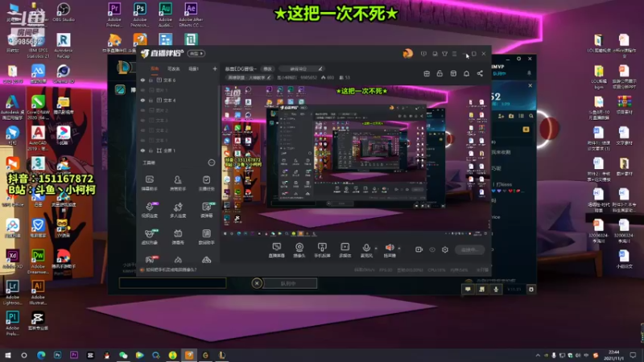Toggle visibility of the 图片 2 layer

[142, 110]
